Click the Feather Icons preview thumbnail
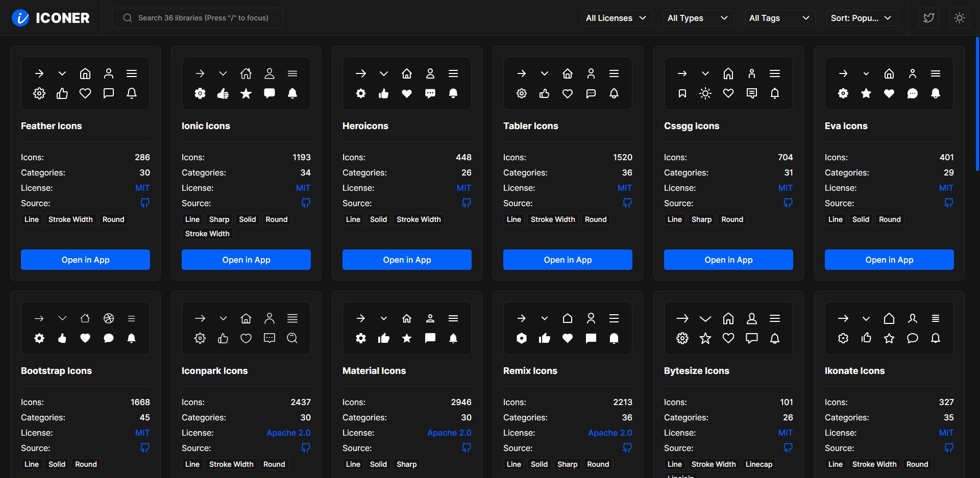Viewport: 980px width, 478px height. [85, 83]
